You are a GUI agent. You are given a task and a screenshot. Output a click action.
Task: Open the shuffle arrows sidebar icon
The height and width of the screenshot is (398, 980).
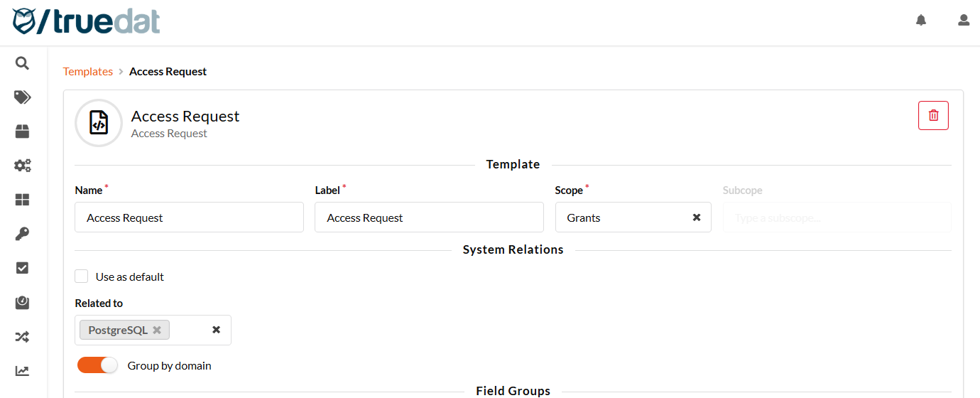tap(22, 336)
